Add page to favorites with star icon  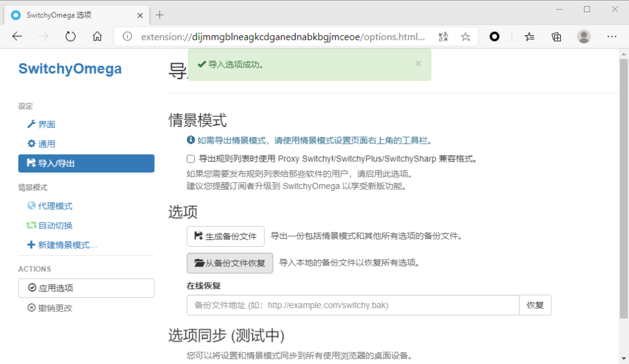coord(466,37)
